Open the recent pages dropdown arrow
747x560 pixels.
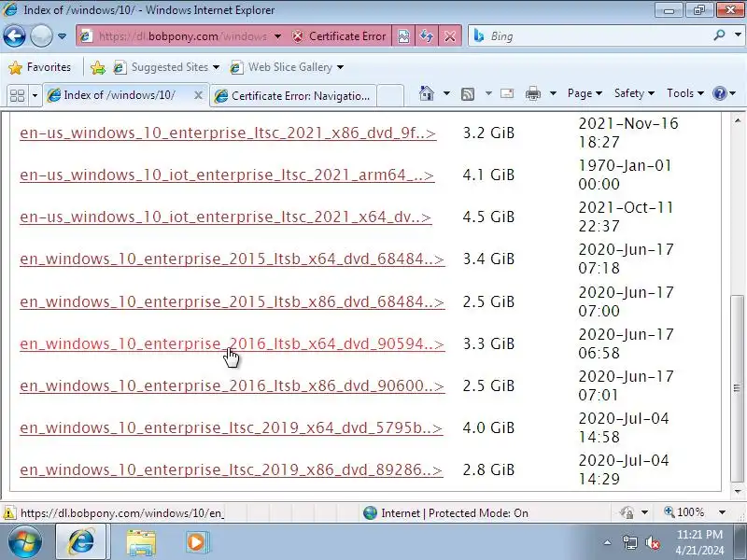pos(62,36)
